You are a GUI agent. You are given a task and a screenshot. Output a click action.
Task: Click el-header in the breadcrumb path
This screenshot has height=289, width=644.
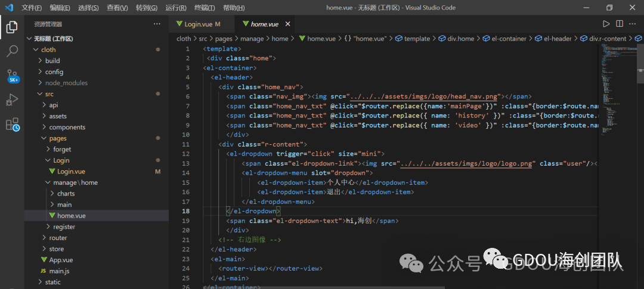[x=557, y=39]
